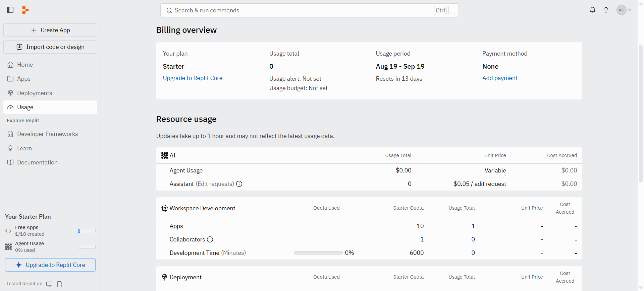Click the Replit logo icon

[x=25, y=10]
